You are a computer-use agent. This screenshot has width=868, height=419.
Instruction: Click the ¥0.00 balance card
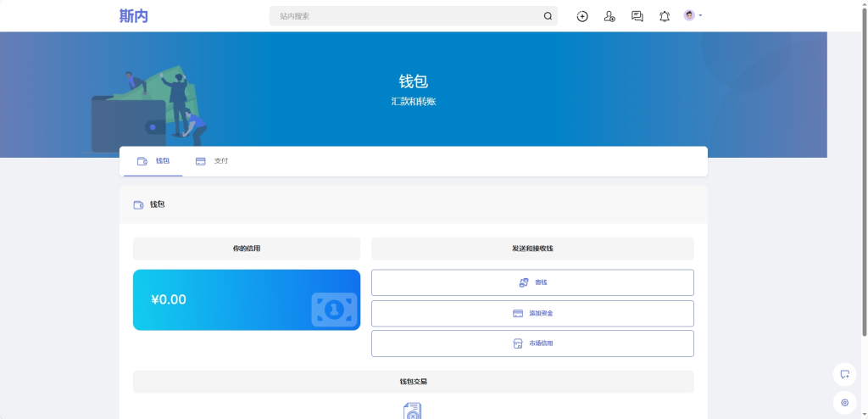(x=247, y=300)
